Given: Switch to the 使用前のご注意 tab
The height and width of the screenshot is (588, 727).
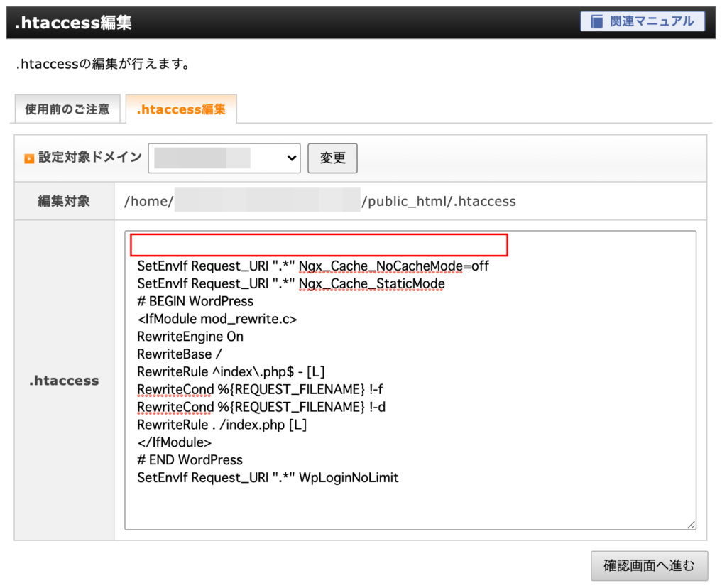Looking at the screenshot, I should coord(67,108).
